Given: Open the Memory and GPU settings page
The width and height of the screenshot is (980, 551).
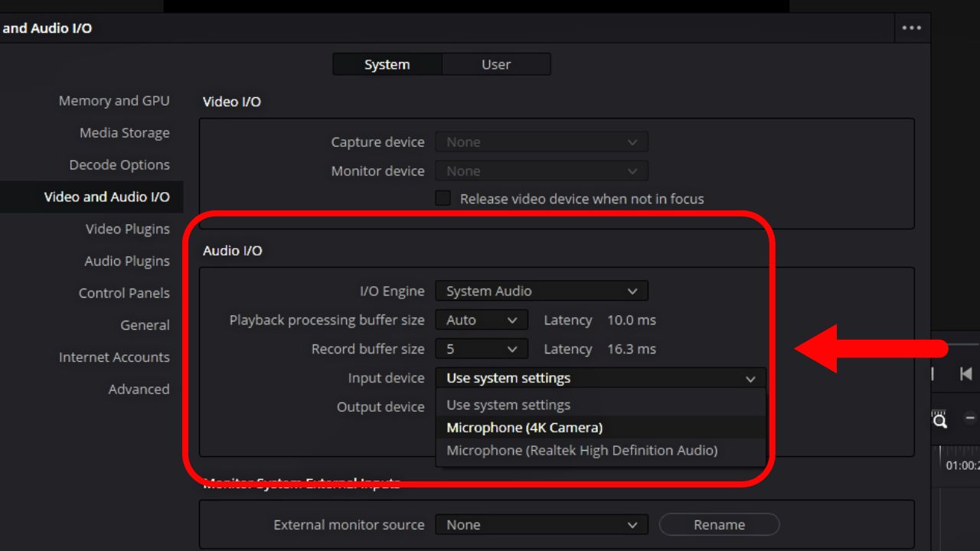Looking at the screenshot, I should (114, 100).
